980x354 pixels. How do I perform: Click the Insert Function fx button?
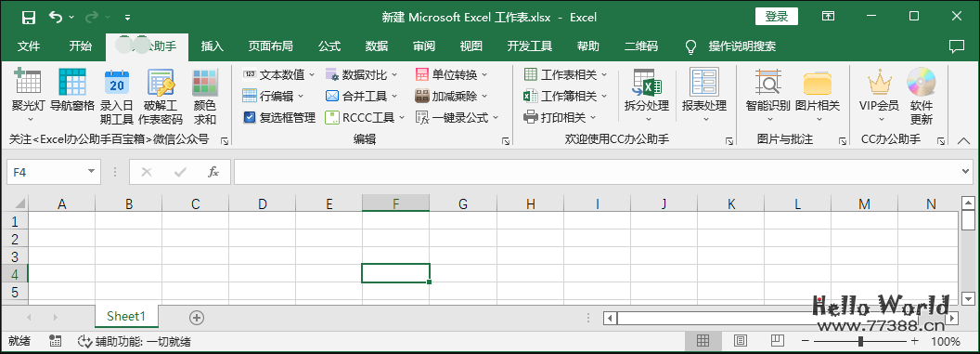(213, 171)
